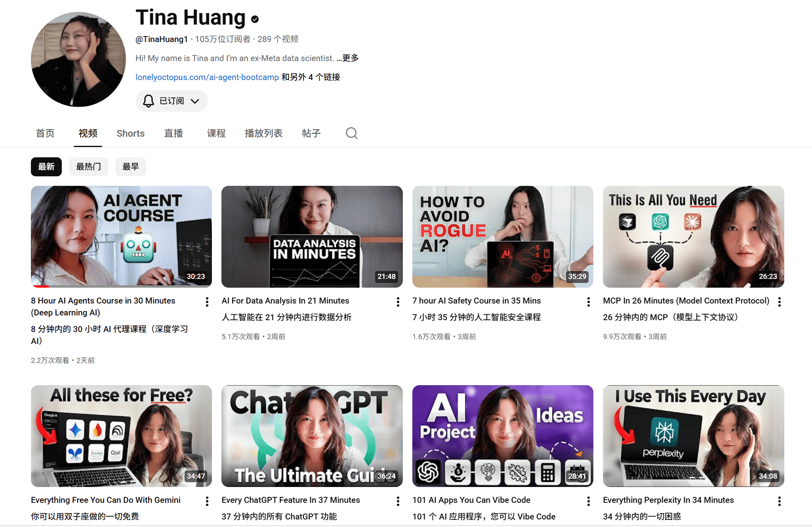Show 和另外 4 个链接 extra links
Screen dimensions: 812x527
point(311,77)
